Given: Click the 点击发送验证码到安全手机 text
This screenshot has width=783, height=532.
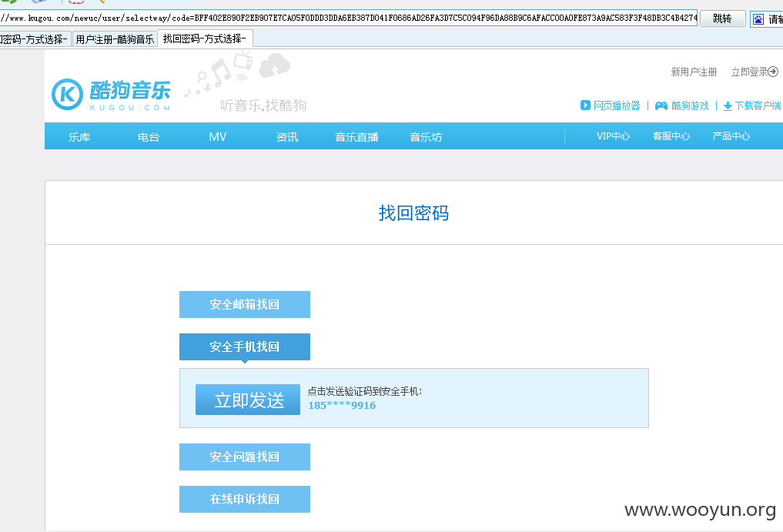Looking at the screenshot, I should pyautogui.click(x=364, y=392).
